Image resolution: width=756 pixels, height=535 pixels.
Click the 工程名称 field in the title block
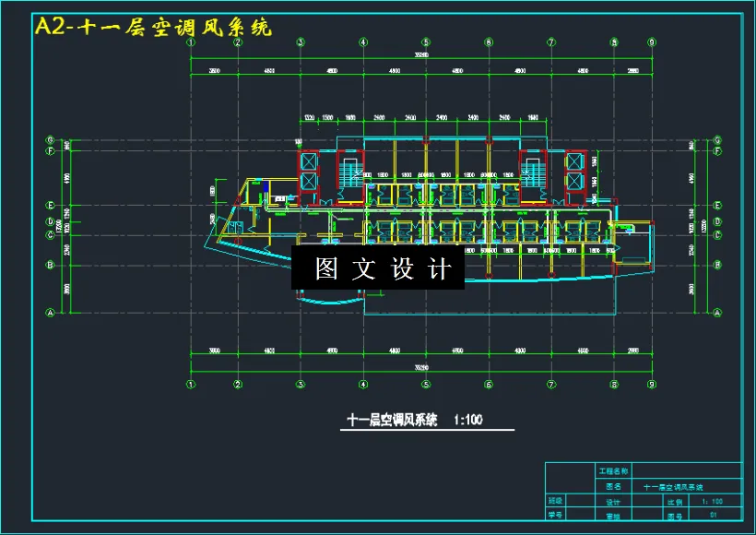pyautogui.click(x=614, y=469)
